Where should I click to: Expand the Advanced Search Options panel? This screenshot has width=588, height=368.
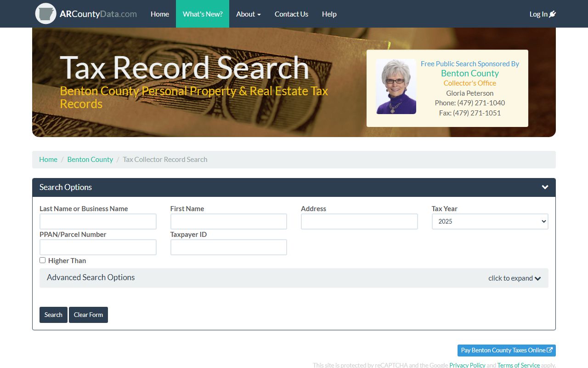294,278
